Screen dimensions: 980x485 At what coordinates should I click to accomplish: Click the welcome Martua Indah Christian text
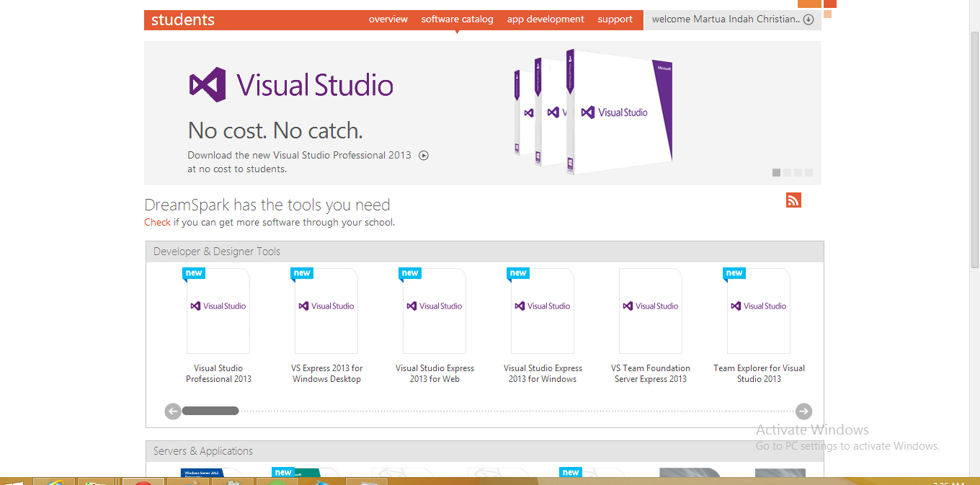click(726, 19)
